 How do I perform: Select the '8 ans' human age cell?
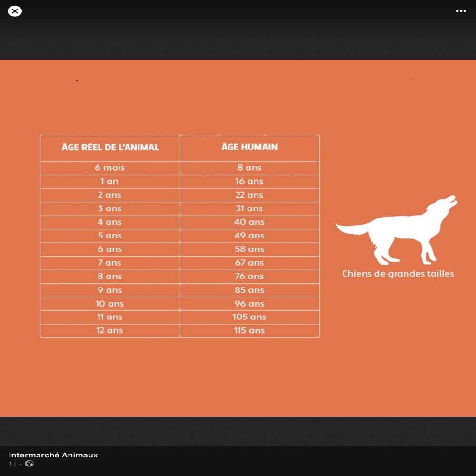[250, 168]
